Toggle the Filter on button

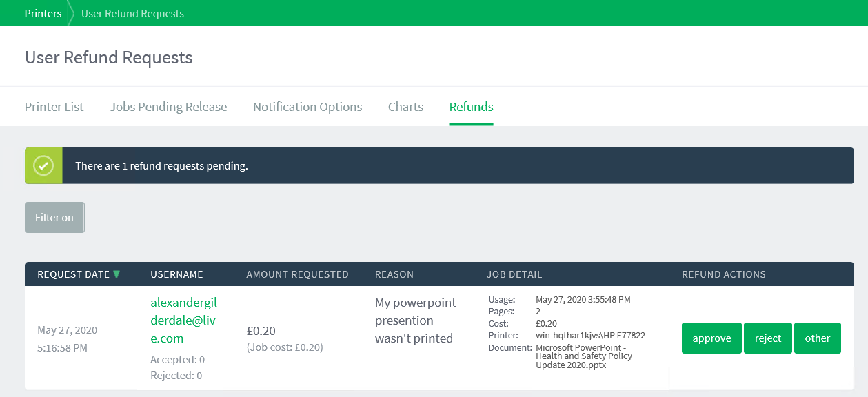(54, 217)
